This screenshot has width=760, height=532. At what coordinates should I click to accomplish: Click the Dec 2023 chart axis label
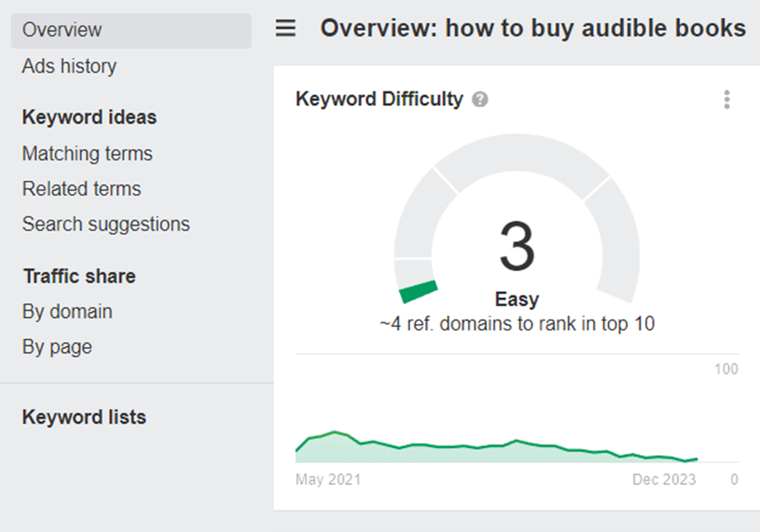[x=664, y=480]
